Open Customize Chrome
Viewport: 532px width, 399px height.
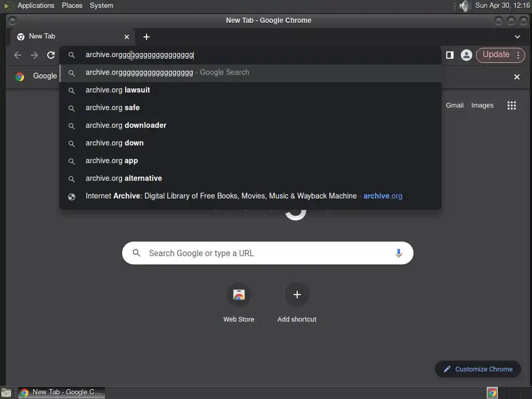click(478, 369)
